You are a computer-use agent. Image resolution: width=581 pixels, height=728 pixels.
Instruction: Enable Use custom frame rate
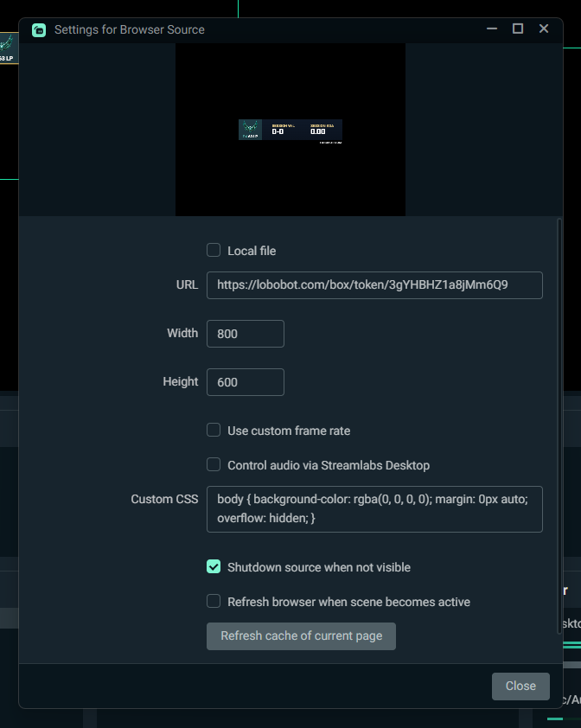pyautogui.click(x=214, y=431)
